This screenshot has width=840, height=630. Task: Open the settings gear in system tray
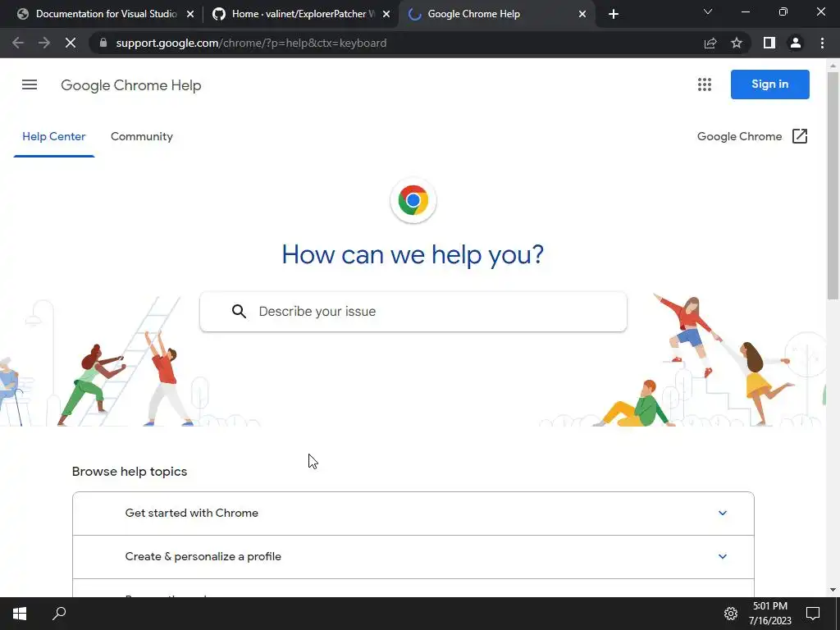pyautogui.click(x=731, y=614)
